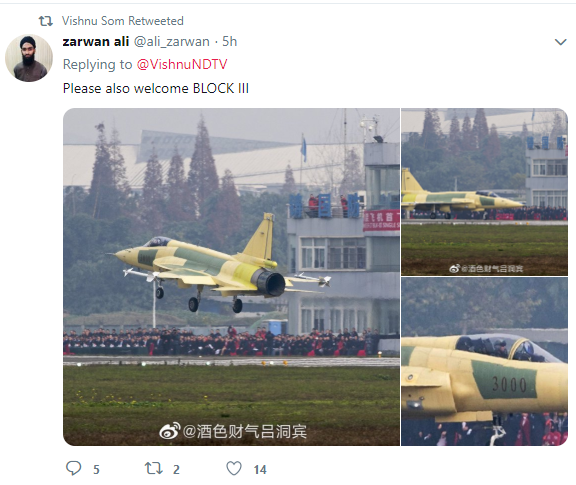The width and height of the screenshot is (576, 485).
Task: Click the Weibo watermark on the large photo
Action: pyautogui.click(x=233, y=431)
